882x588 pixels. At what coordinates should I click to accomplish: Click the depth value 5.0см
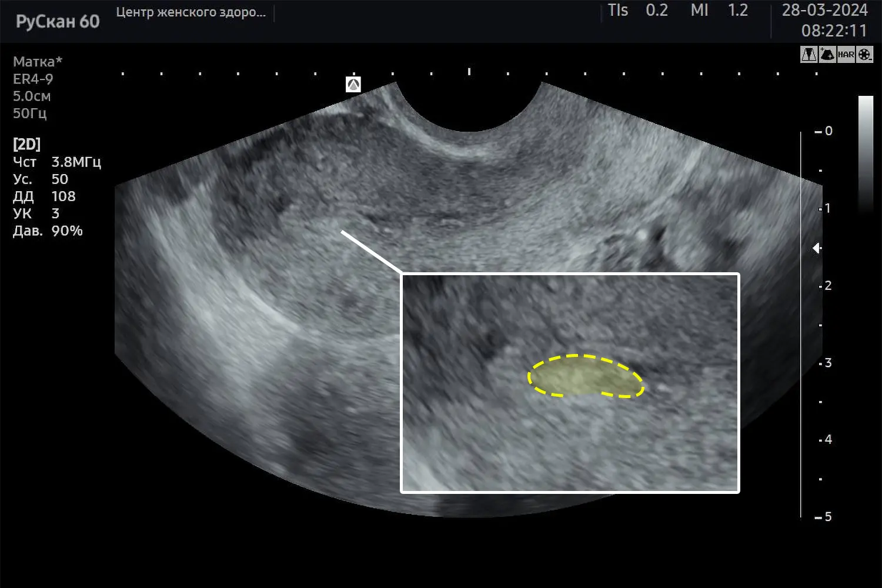(x=32, y=96)
